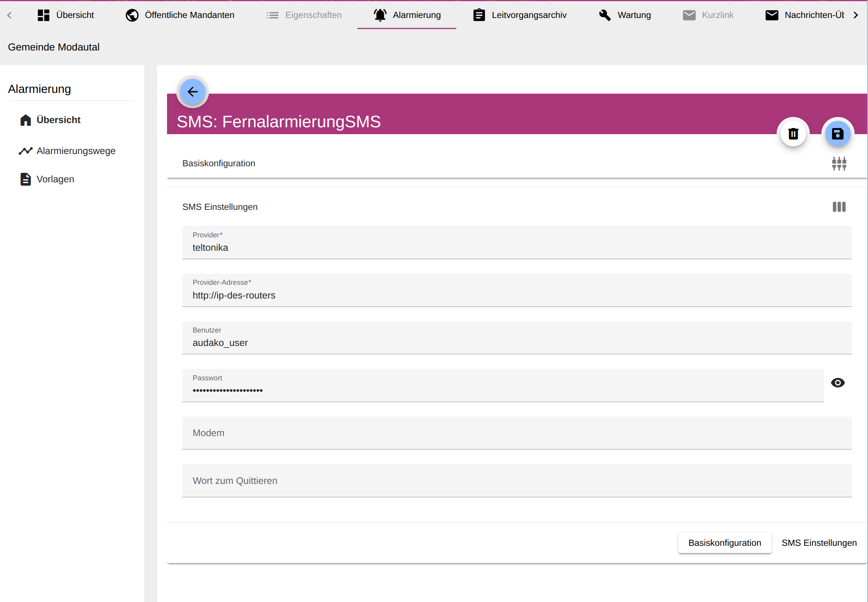Viewport: 868px width, 602px height.
Task: Open Übersicht home icon in sidebar
Action: 26,120
